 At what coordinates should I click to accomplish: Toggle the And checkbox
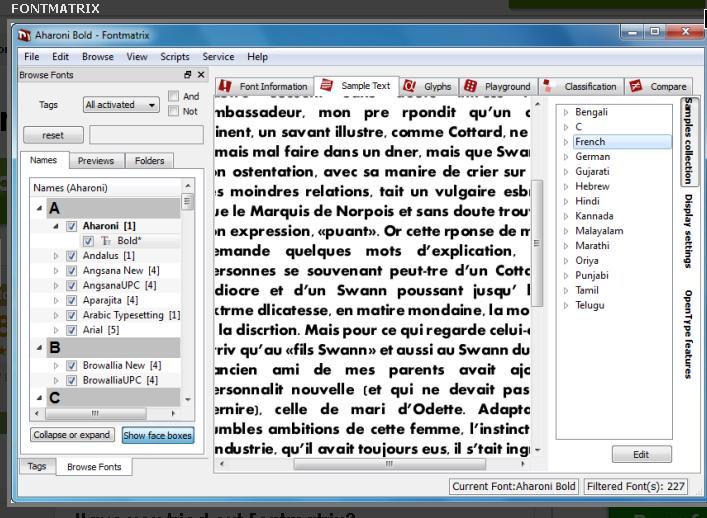pyautogui.click(x=173, y=96)
